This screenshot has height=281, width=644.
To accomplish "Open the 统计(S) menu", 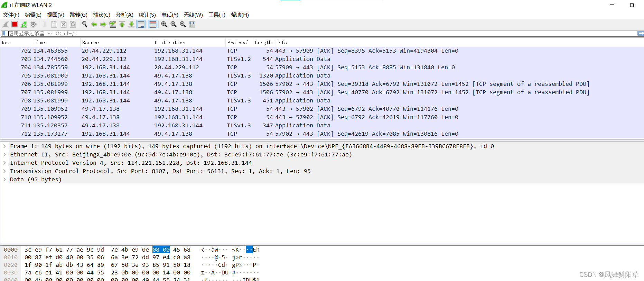I will 147,15.
